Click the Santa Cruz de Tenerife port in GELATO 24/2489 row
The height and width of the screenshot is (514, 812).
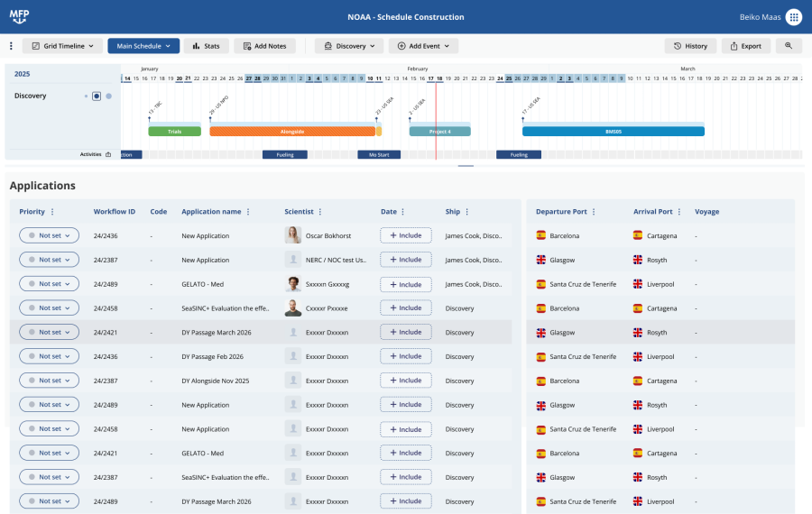click(x=583, y=284)
